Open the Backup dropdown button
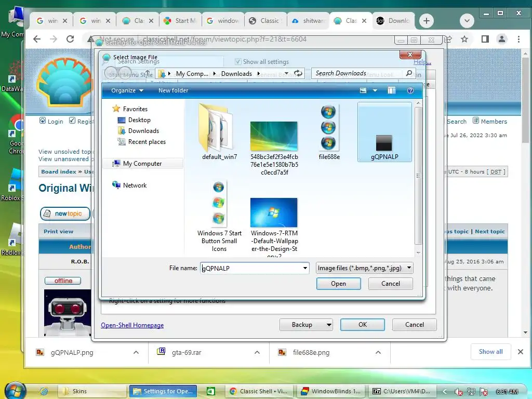The height and width of the screenshot is (399, 532). click(306, 325)
